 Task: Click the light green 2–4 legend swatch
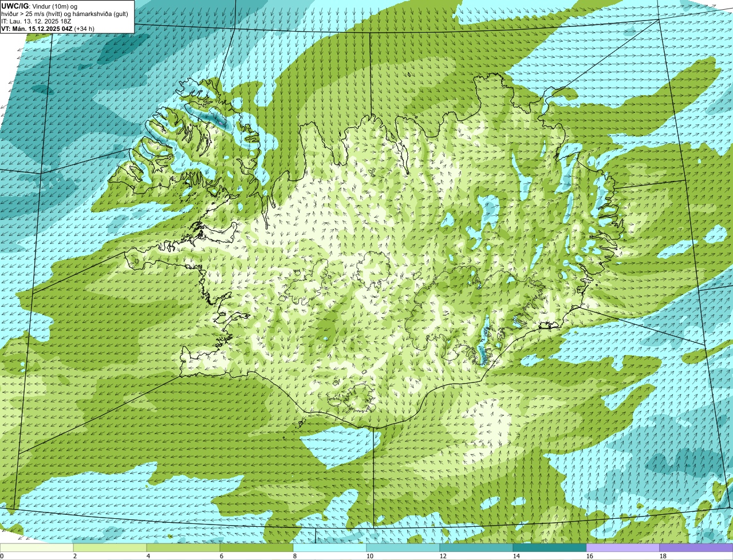110,547
